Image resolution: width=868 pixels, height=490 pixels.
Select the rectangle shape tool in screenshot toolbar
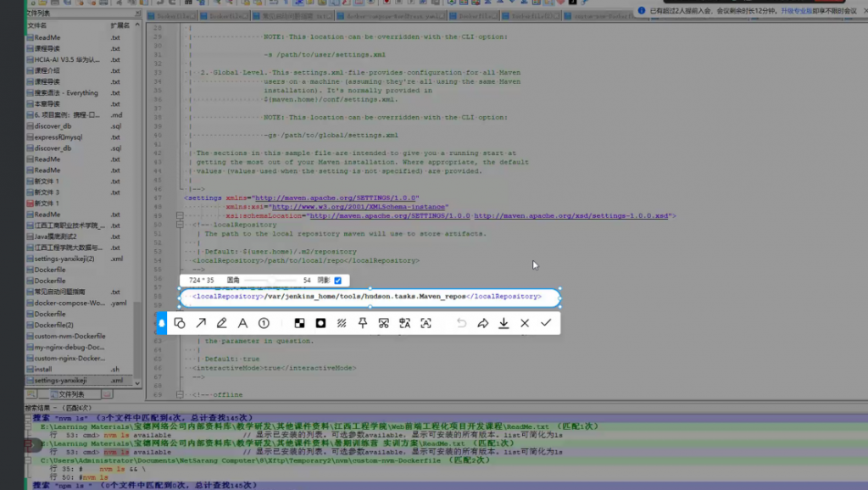[x=180, y=323]
